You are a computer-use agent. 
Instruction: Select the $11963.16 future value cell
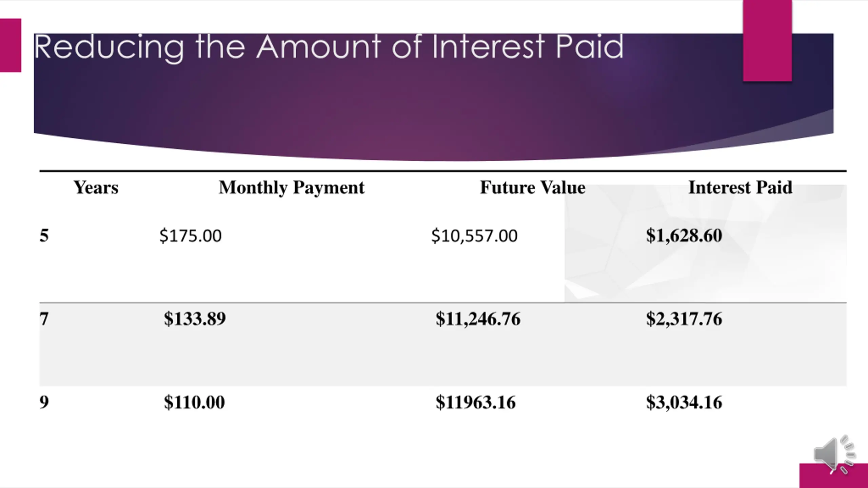[x=476, y=403]
